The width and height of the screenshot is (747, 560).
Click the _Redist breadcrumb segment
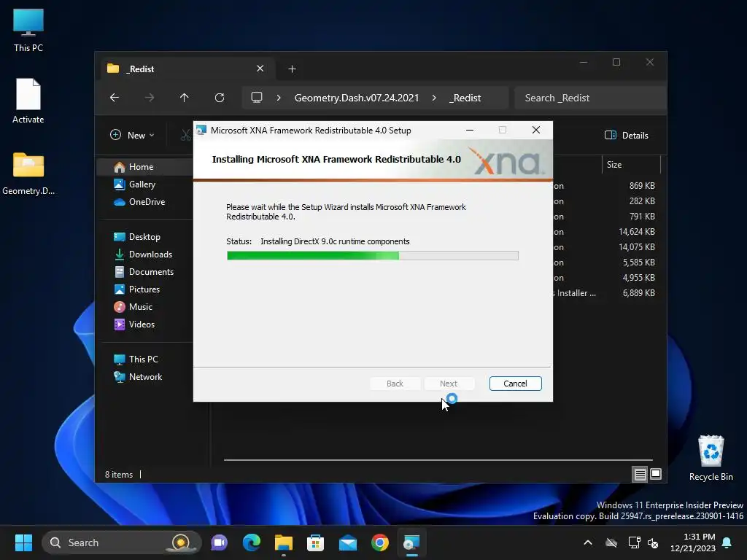click(465, 98)
